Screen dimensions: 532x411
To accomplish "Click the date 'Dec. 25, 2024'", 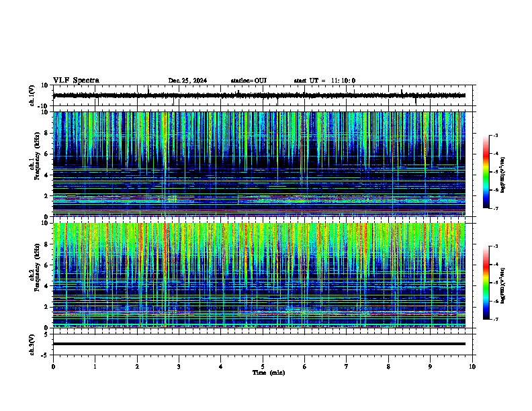I will (x=187, y=81).
